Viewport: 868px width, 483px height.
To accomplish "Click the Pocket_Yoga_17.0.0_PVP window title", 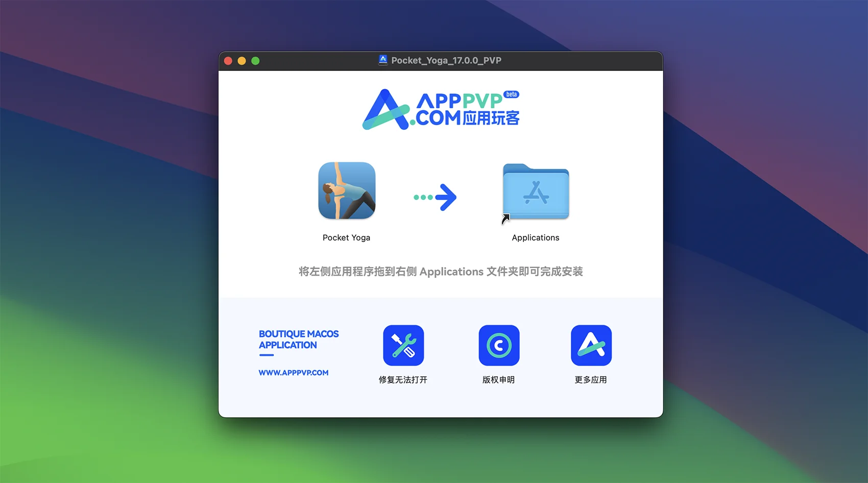I will [x=446, y=60].
